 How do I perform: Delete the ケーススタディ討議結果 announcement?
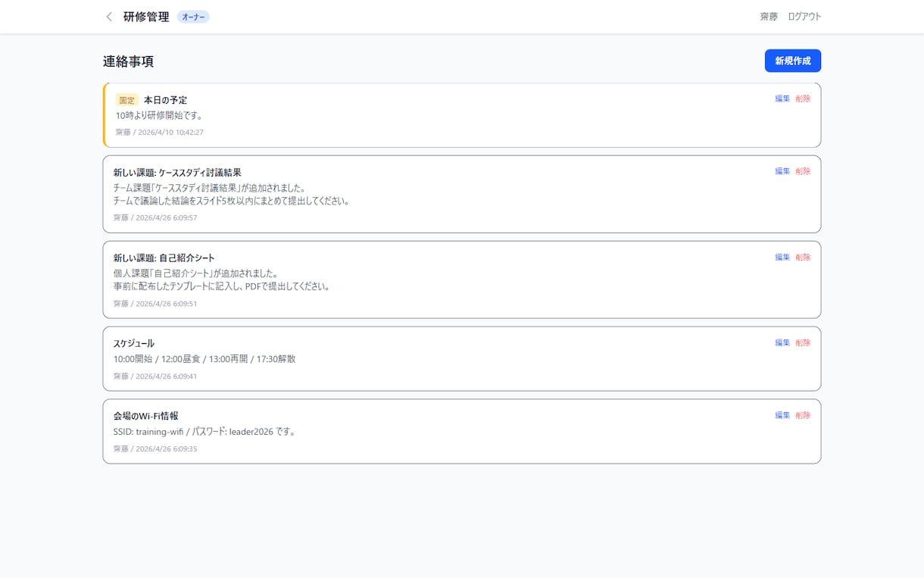click(803, 171)
